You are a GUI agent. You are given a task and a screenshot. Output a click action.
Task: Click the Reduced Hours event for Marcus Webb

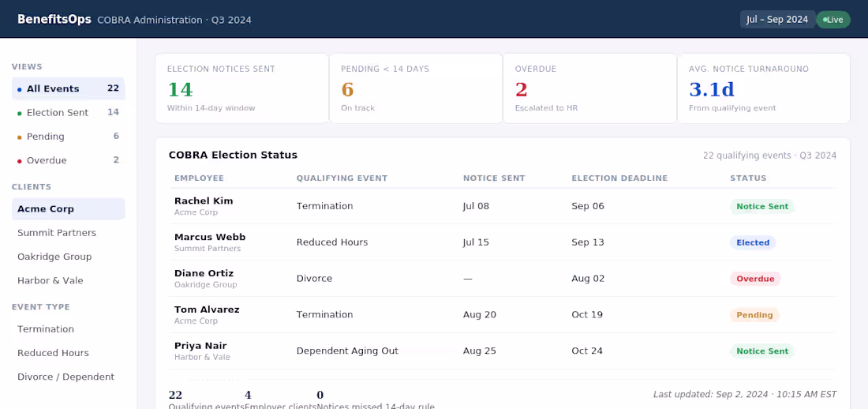332,242
